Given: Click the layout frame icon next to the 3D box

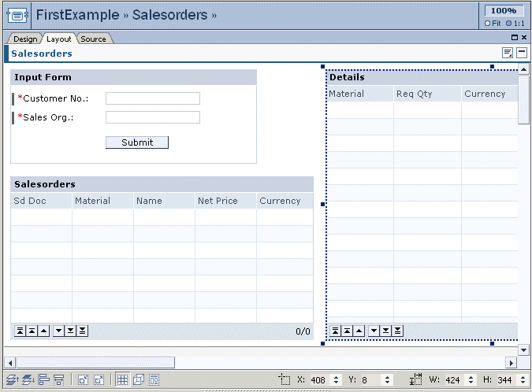Looking at the screenshot, I should pyautogui.click(x=154, y=380).
